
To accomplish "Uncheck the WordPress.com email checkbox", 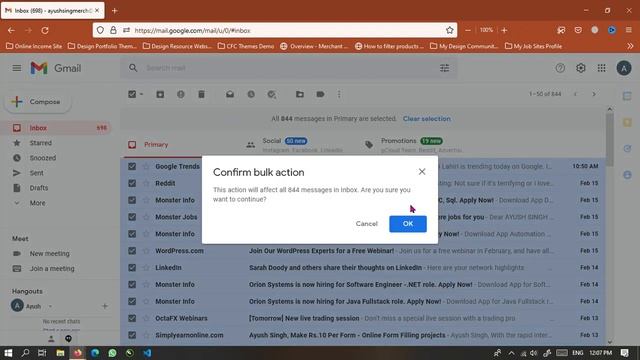I will [x=132, y=251].
